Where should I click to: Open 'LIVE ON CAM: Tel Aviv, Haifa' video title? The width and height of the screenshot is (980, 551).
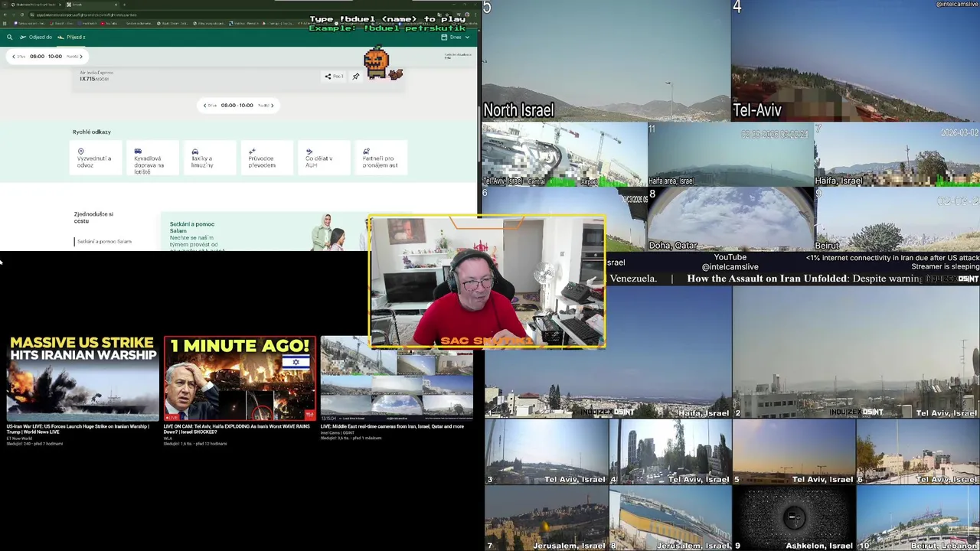point(237,429)
